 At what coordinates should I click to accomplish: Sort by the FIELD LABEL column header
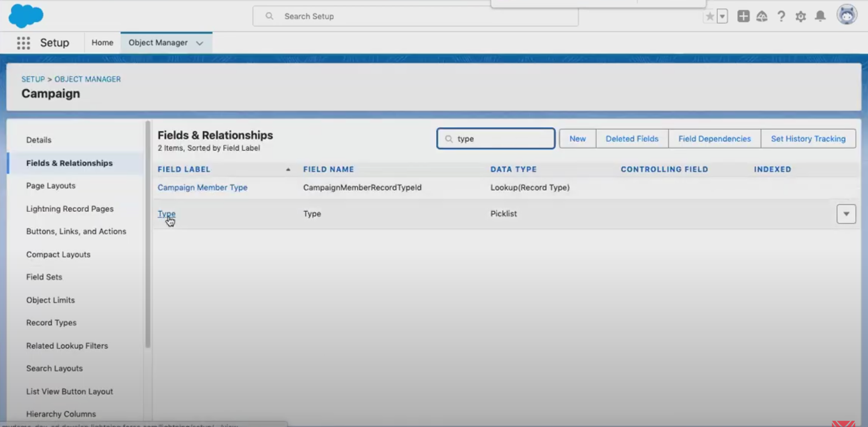(x=184, y=169)
